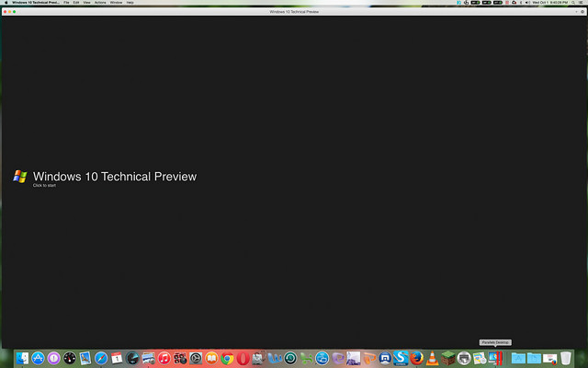
Task: Click the Parallels icon in the menu bar
Action: [x=507, y=2]
